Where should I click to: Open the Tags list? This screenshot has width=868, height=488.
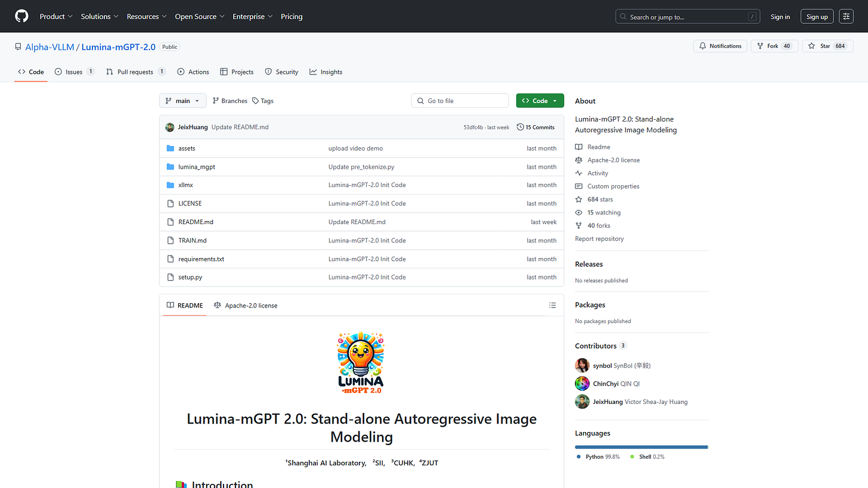point(262,101)
